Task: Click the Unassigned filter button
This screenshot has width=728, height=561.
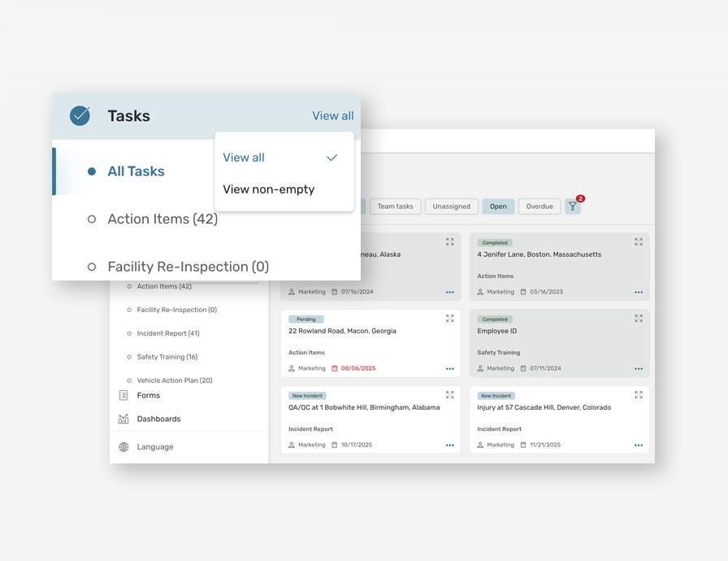Action: 451,207
